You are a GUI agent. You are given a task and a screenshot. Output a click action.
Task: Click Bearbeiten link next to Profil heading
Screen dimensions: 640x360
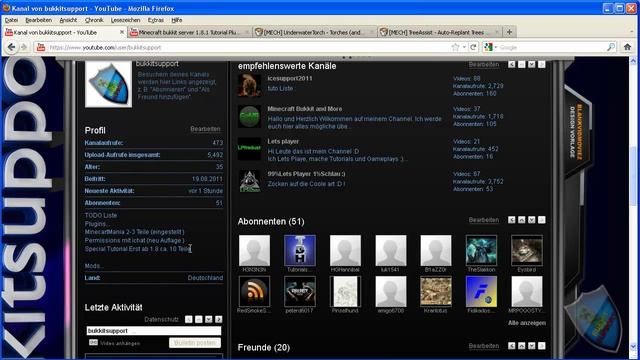[205, 129]
